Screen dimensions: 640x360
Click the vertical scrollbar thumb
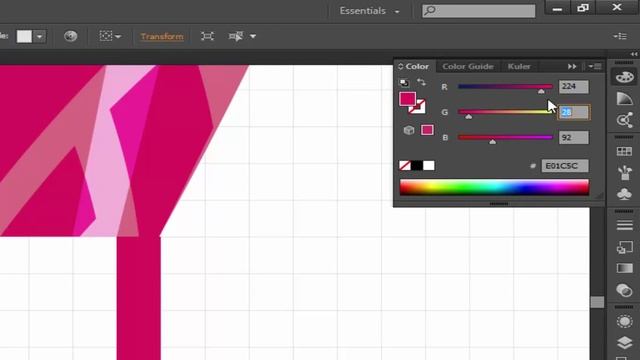click(597, 302)
